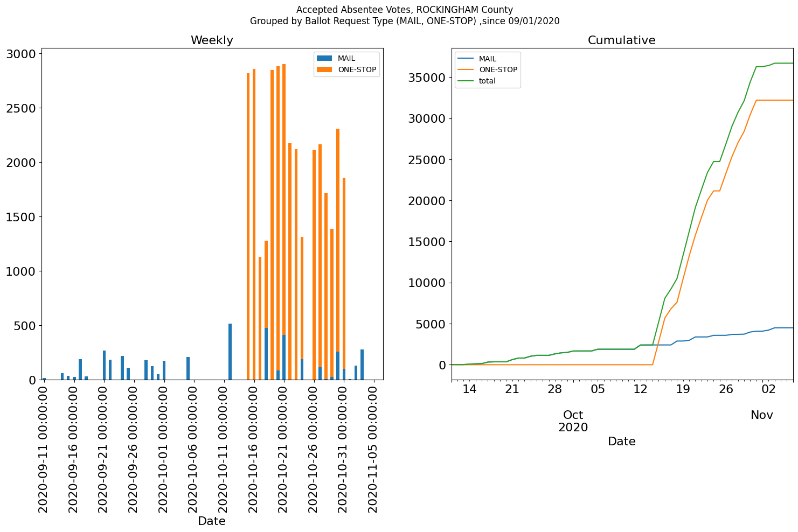Click the '05' x-axis tick in Cumulative chart
This screenshot has height=532, width=798.
pyautogui.click(x=598, y=389)
